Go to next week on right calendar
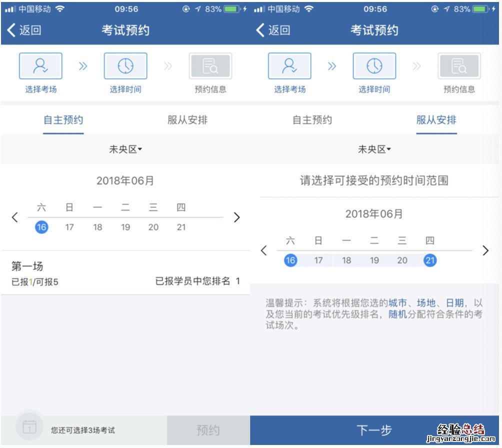Viewport: 502px width, 448px height. coord(485,250)
